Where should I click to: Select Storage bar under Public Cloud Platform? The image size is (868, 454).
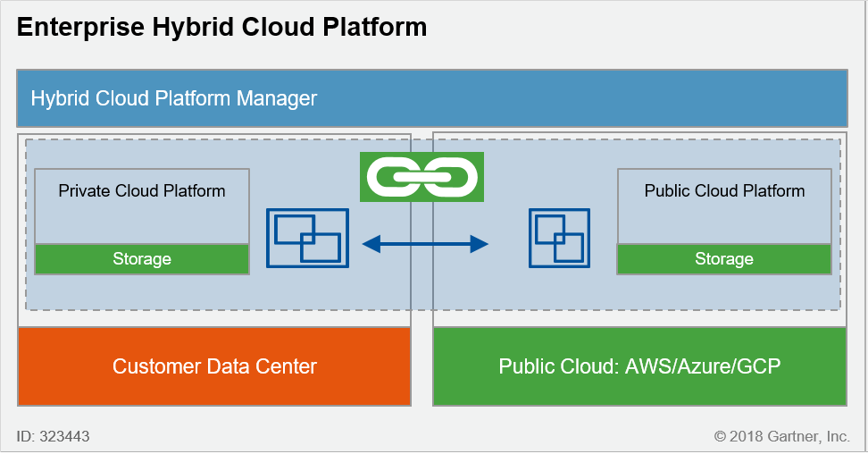(x=724, y=259)
